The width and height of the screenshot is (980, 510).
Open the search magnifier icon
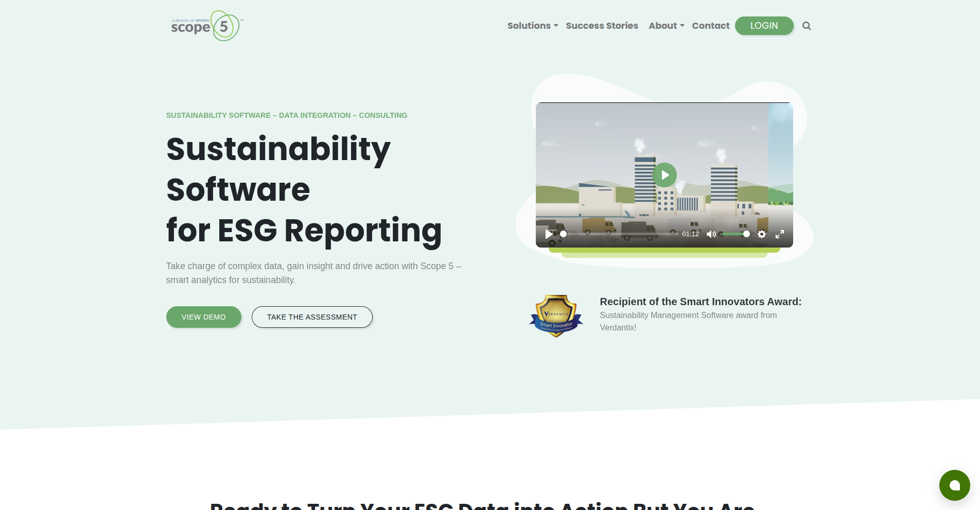[x=807, y=26]
